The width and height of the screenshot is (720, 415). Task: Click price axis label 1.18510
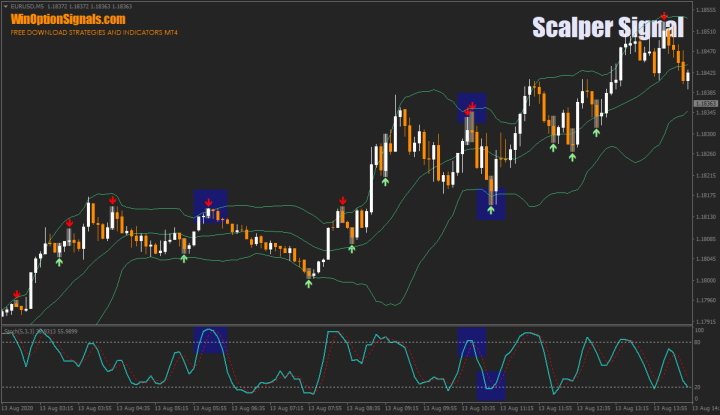[706, 32]
